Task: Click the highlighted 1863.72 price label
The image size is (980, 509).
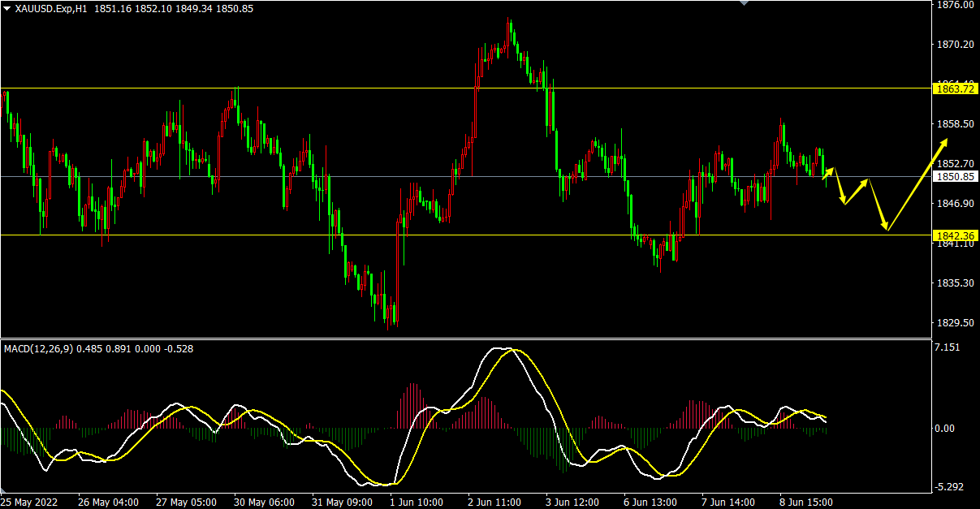Action: coord(955,88)
